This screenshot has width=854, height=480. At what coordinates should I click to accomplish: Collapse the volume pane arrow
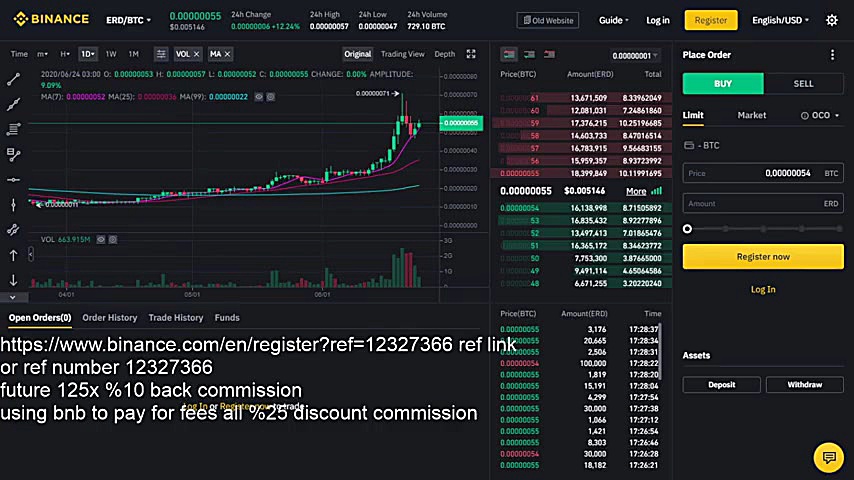coord(30,254)
